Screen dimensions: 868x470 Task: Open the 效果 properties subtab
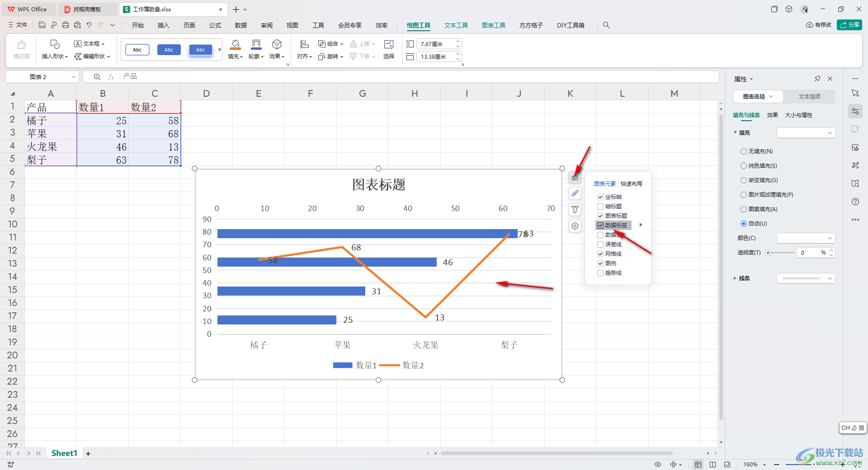click(772, 115)
